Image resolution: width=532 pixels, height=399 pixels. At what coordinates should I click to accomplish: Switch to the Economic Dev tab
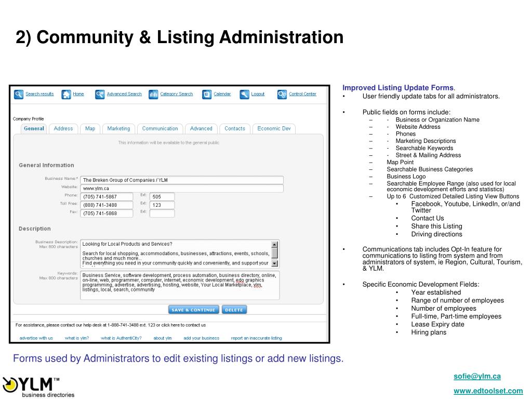coord(274,129)
